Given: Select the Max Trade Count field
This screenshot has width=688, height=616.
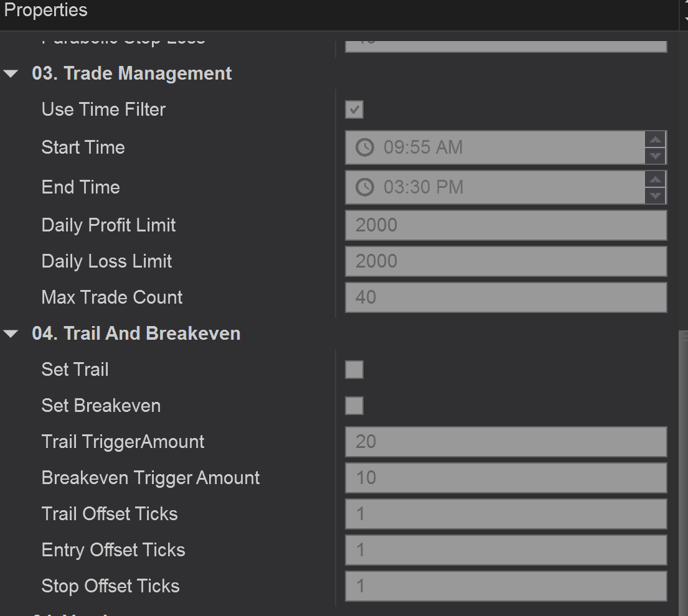Looking at the screenshot, I should tap(506, 297).
